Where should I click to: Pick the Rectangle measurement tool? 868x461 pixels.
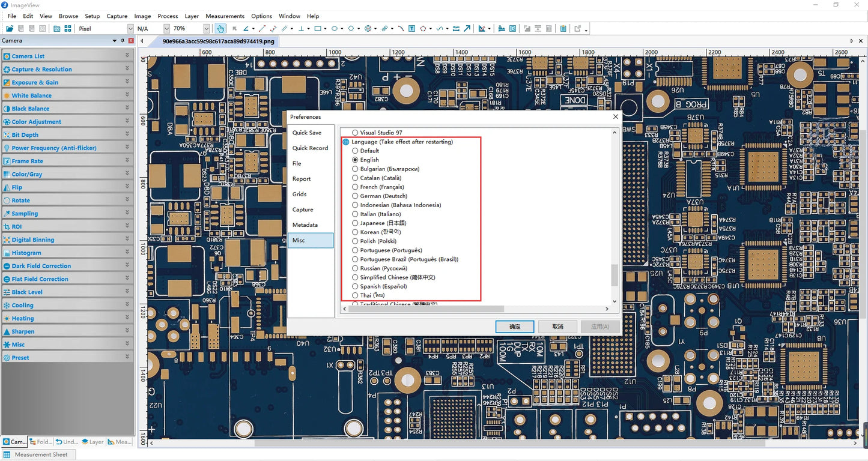coord(318,28)
